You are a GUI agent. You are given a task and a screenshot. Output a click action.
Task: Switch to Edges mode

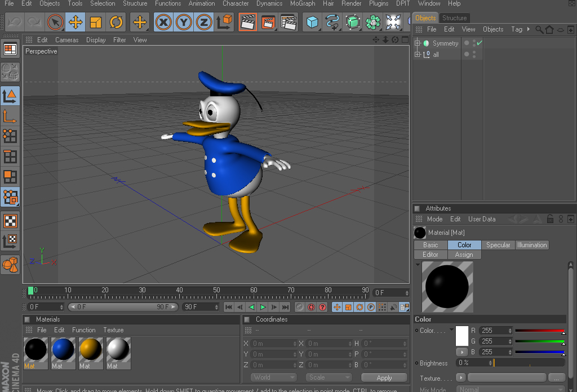10,157
